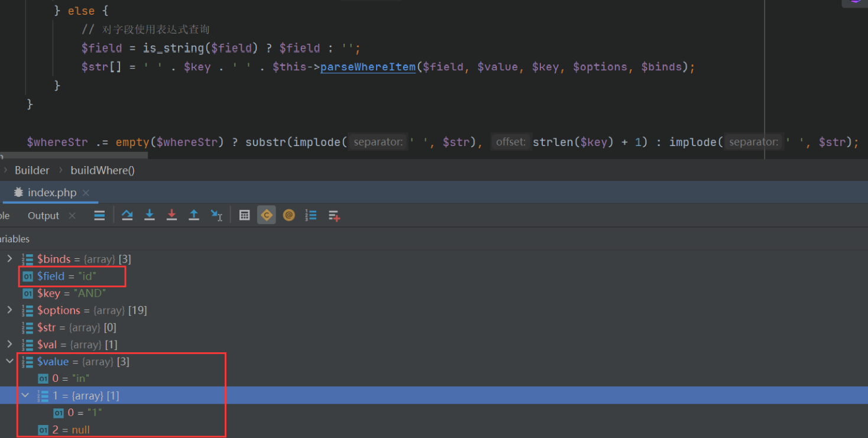Screen dimensions: 868x438
Task: Select the $options = {array} [19] row
Action: tap(434, 310)
